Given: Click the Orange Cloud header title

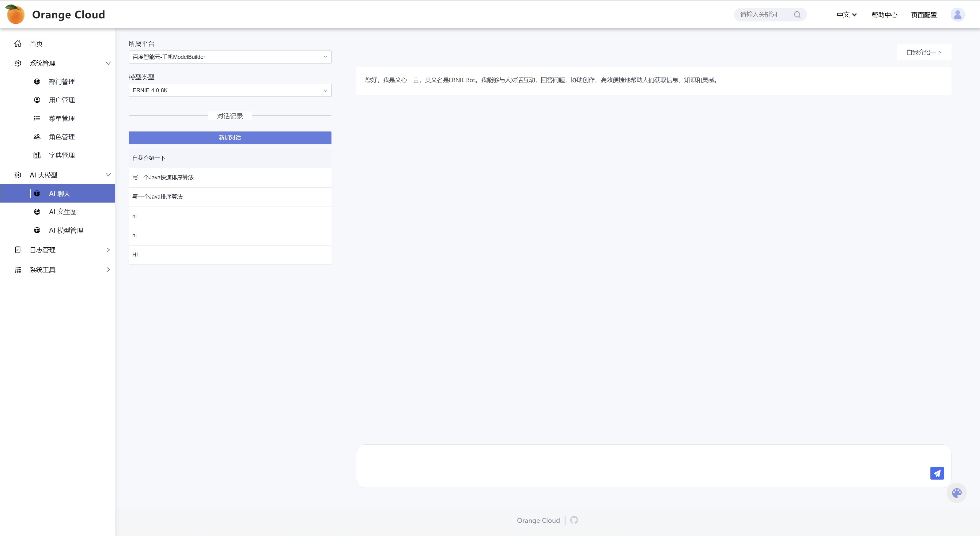Looking at the screenshot, I should pos(69,14).
